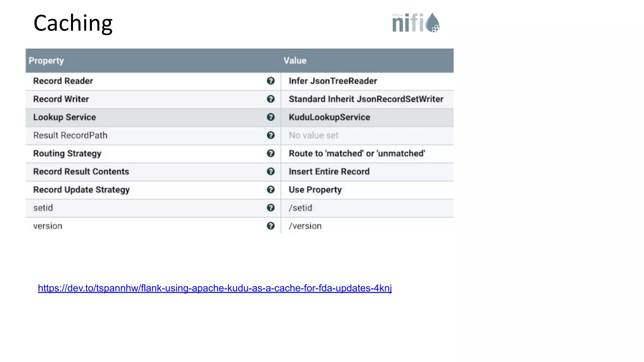Select the Lookup Service property row
Viewport: 644px width, 362px height.
pyautogui.click(x=64, y=117)
